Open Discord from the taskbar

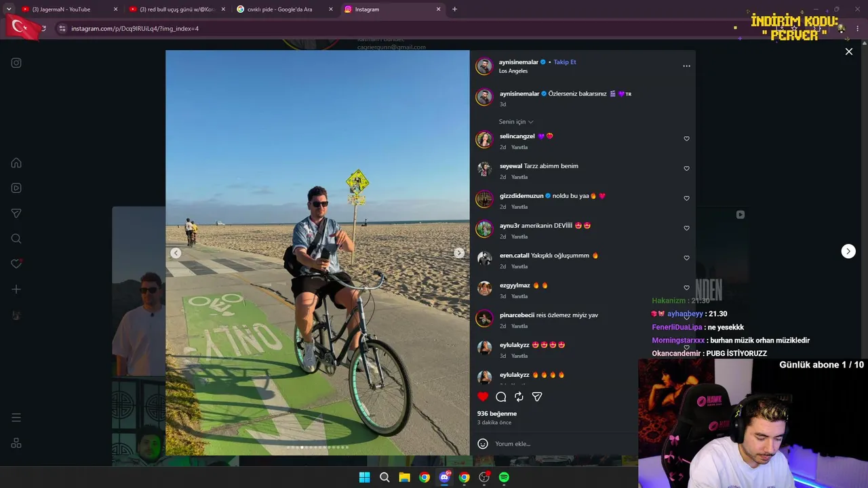tap(444, 477)
